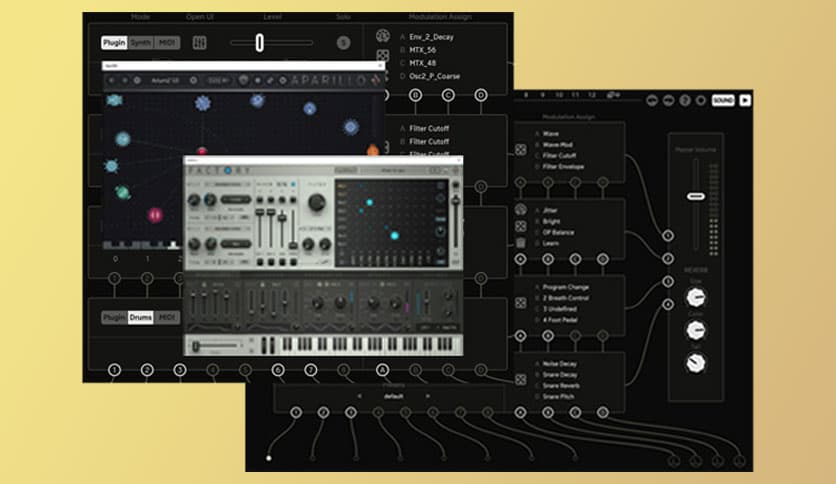
Task: Click the Factory pitch slider near keyboard
Action: click(x=196, y=346)
